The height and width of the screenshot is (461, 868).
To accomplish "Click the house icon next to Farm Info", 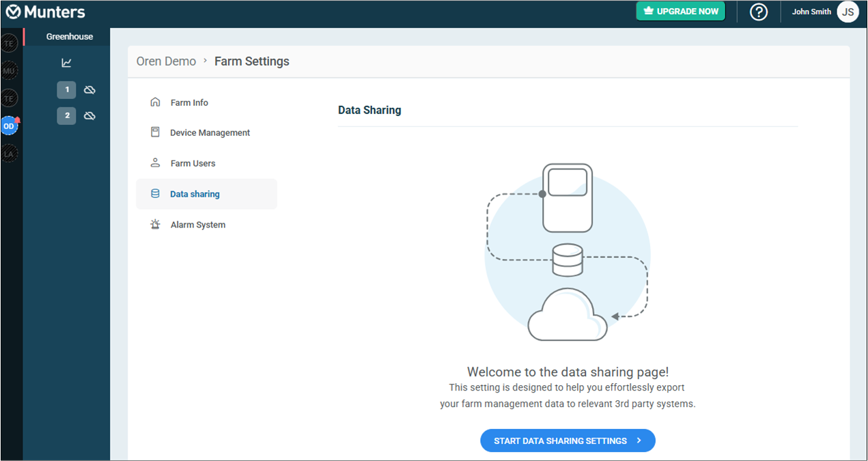I will [156, 102].
